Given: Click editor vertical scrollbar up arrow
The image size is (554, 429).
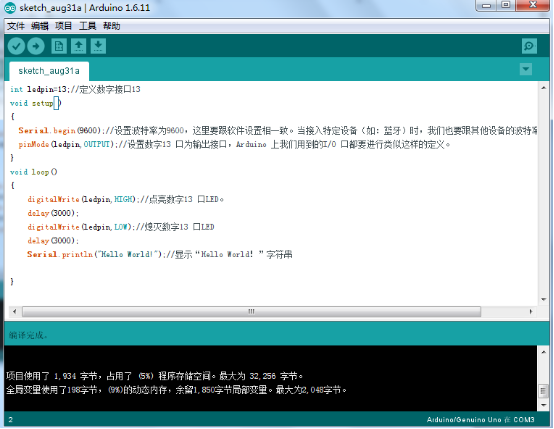Looking at the screenshot, I should tap(543, 87).
